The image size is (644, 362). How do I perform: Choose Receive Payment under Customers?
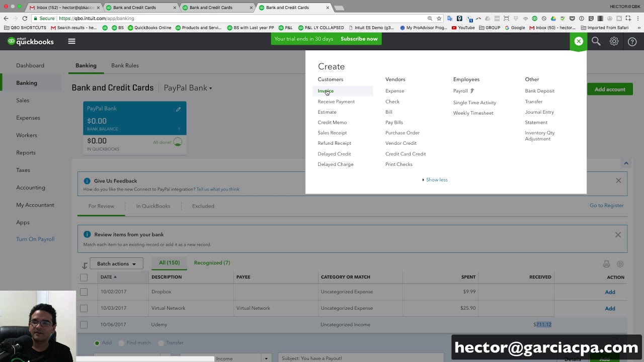point(336,102)
